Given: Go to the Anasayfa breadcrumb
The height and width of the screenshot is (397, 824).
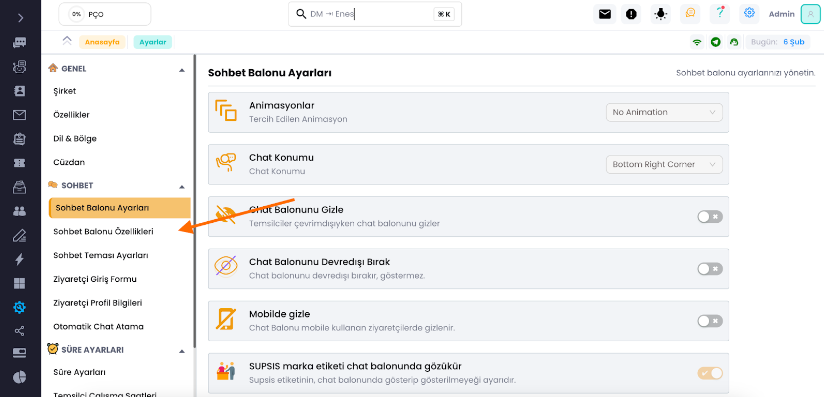Looking at the screenshot, I should 102,42.
